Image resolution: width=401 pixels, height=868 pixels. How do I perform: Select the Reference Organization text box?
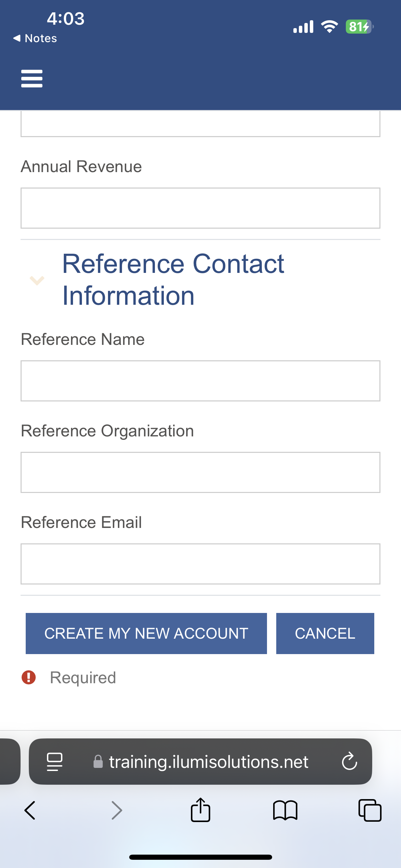[x=200, y=472]
